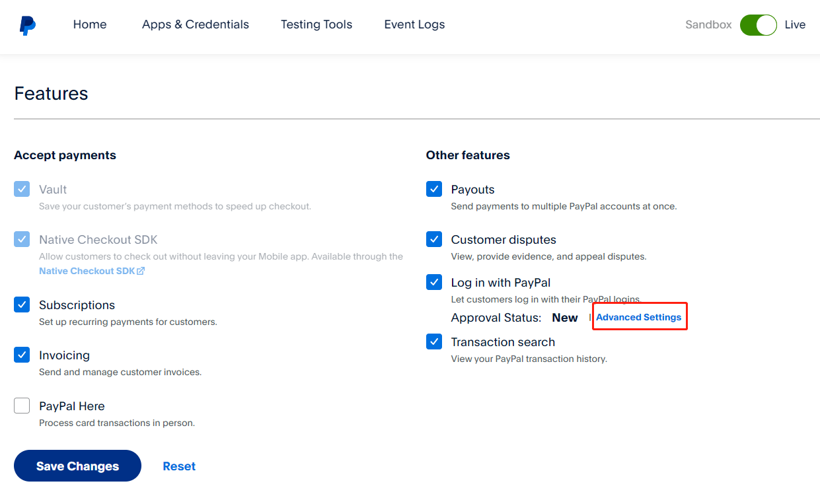Viewport: 820px width, 504px height.
Task: Click the Accept payments heading
Action: 65,155
